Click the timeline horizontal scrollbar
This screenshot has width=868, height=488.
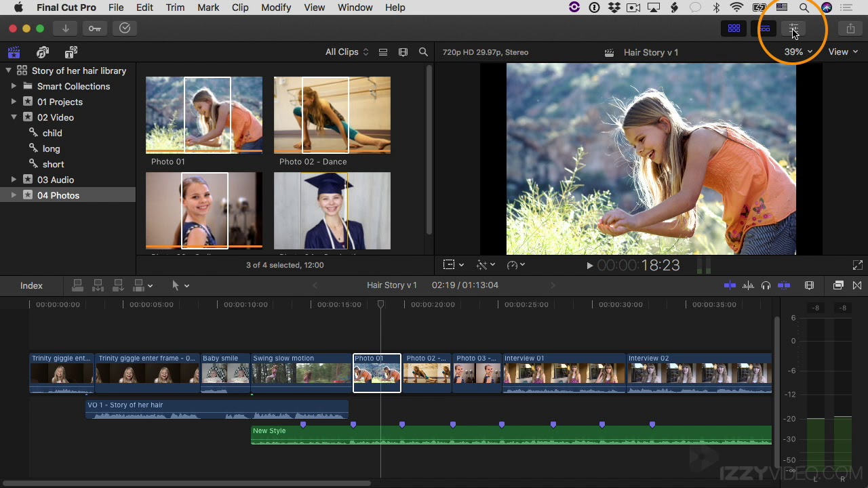click(186, 483)
